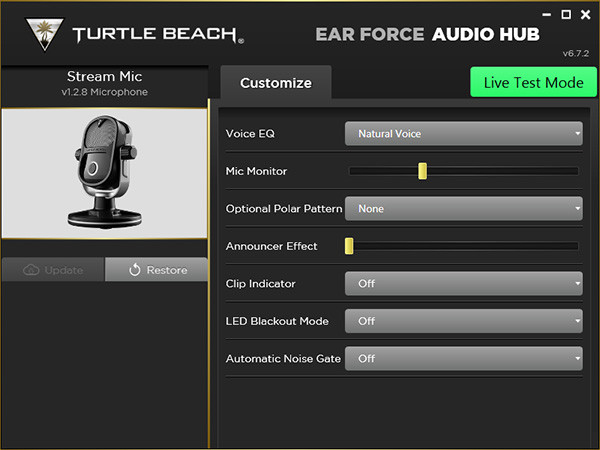This screenshot has height=450, width=600.
Task: Click the Stream Mic device title
Action: (105, 76)
